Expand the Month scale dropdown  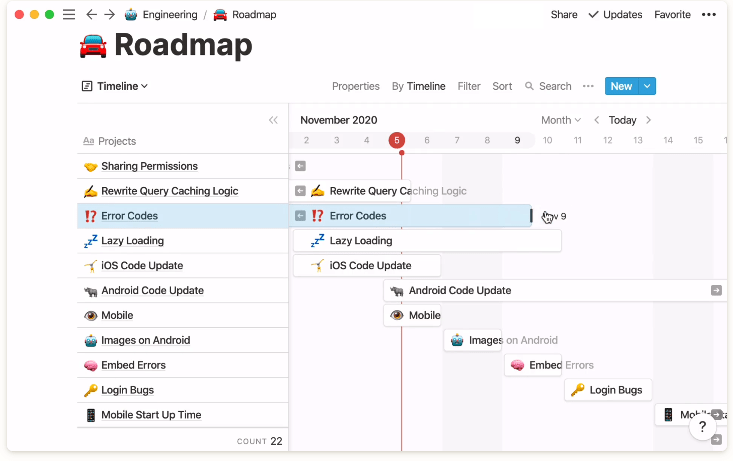pyautogui.click(x=561, y=120)
